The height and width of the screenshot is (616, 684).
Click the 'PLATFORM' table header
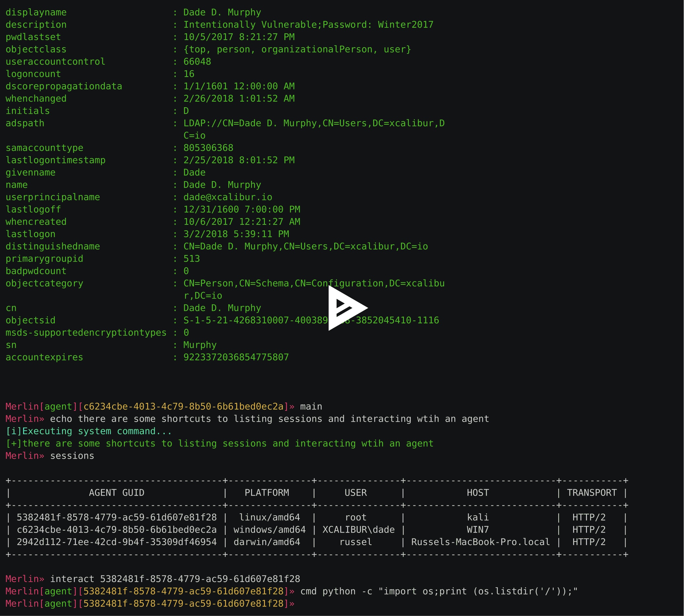(x=267, y=493)
